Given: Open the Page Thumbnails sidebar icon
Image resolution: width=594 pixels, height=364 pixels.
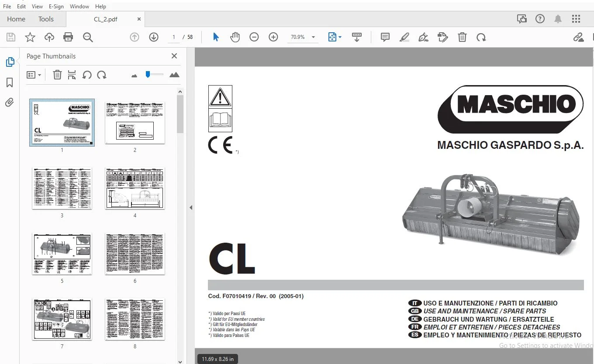Looking at the screenshot, I should pyautogui.click(x=10, y=62).
